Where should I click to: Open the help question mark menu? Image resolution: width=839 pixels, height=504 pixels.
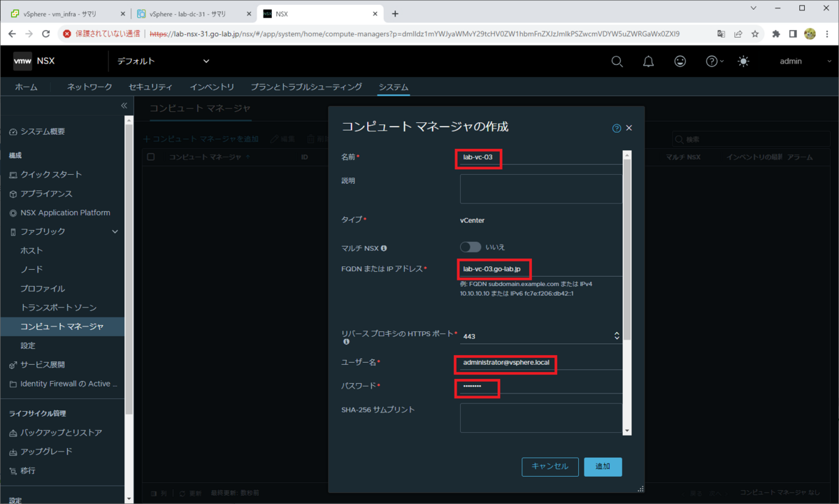(714, 62)
